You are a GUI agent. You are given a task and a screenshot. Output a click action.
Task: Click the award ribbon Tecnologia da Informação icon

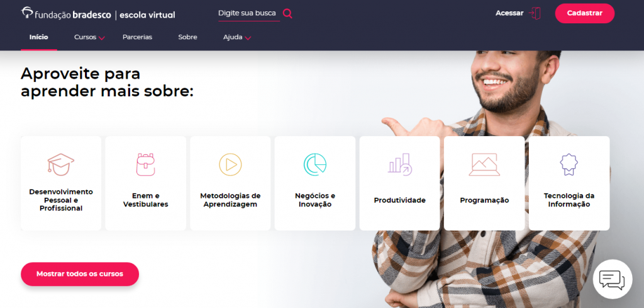[x=569, y=164]
